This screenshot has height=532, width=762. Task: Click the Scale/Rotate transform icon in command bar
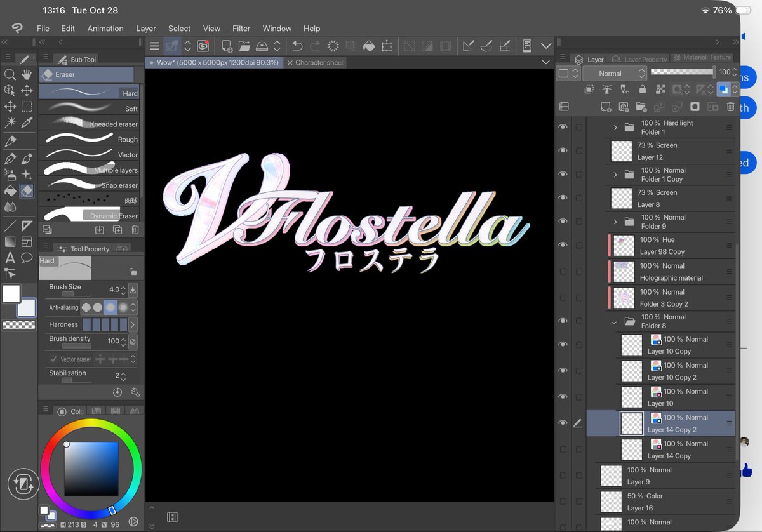pyautogui.click(x=386, y=46)
